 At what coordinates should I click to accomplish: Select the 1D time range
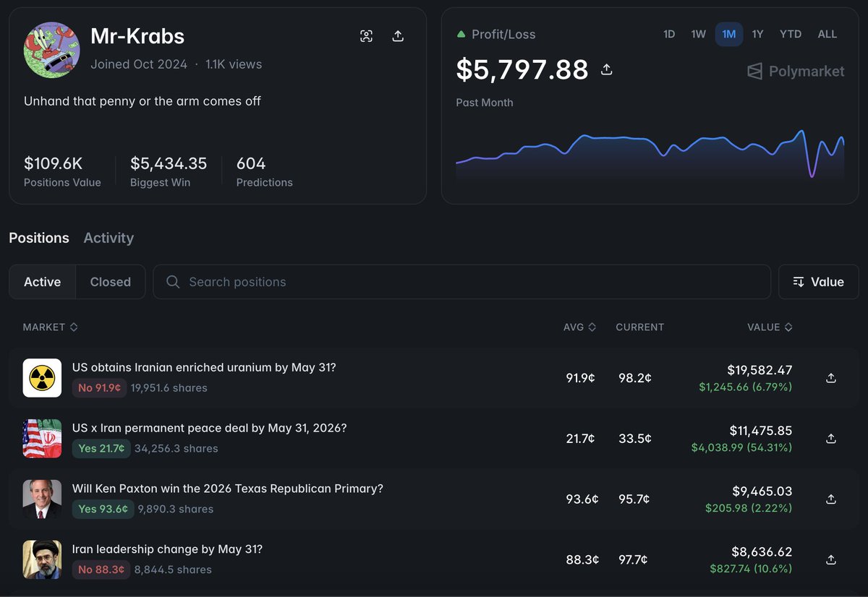pos(669,34)
